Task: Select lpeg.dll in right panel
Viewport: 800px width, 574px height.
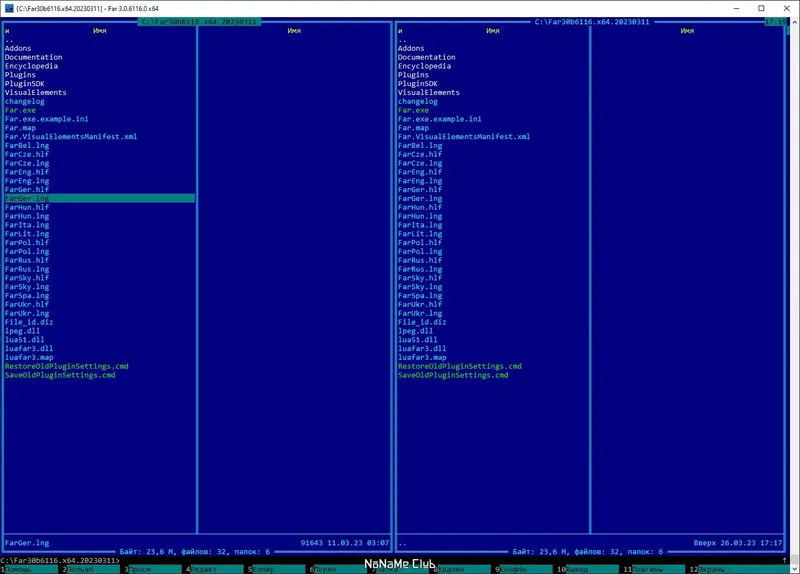Action: pos(415,331)
